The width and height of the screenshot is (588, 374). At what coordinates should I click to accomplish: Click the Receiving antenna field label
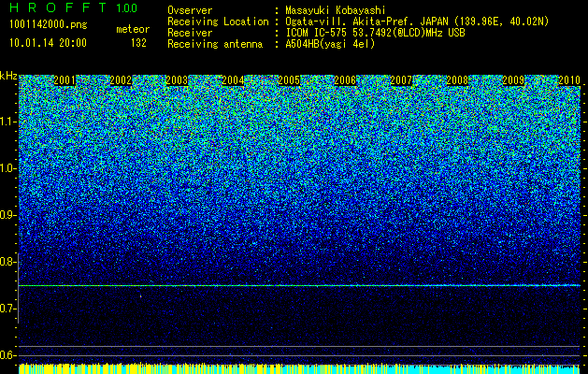(215, 44)
